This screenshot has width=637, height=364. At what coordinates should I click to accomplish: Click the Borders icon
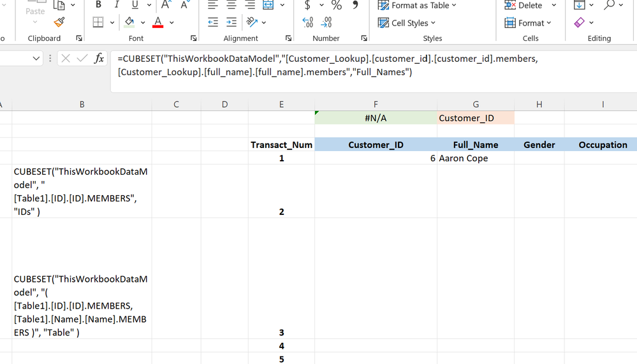(98, 22)
